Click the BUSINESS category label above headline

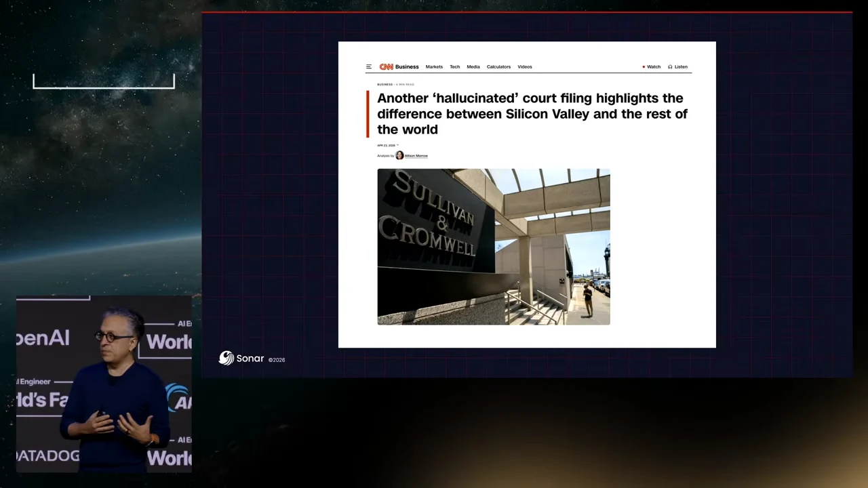384,84
